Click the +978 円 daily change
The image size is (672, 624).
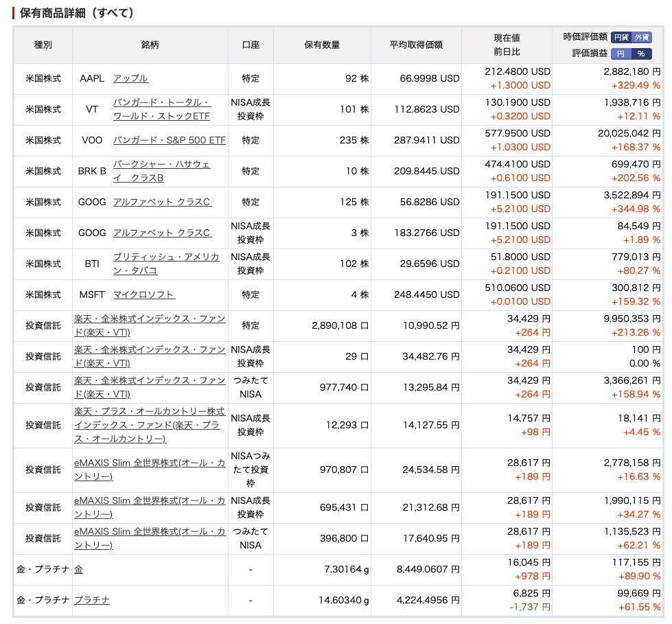point(532,576)
